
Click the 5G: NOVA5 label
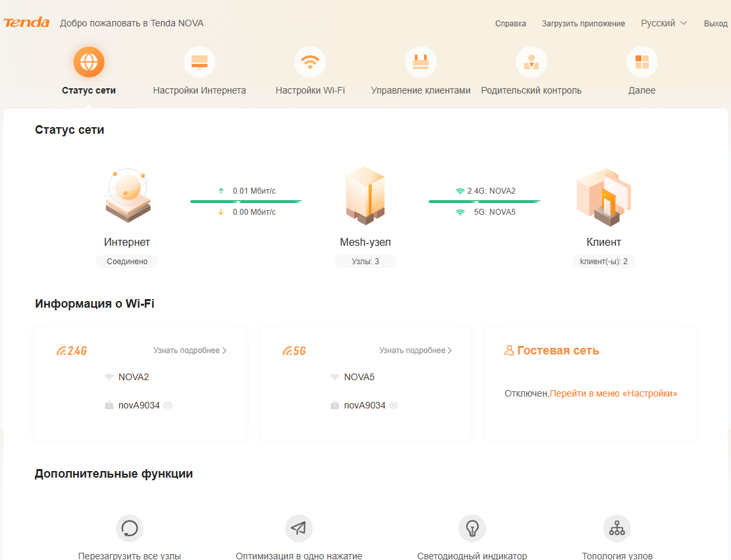(x=495, y=212)
